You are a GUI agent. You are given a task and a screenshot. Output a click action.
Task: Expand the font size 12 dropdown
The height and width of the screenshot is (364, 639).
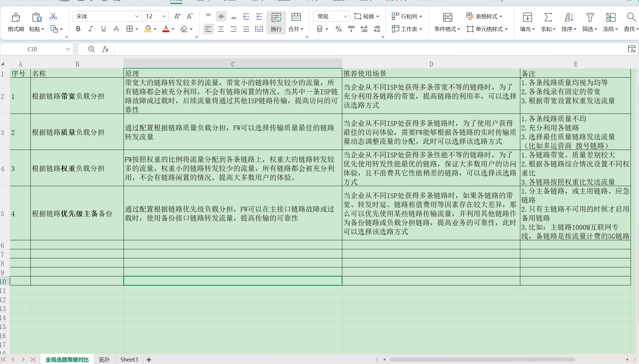click(164, 16)
